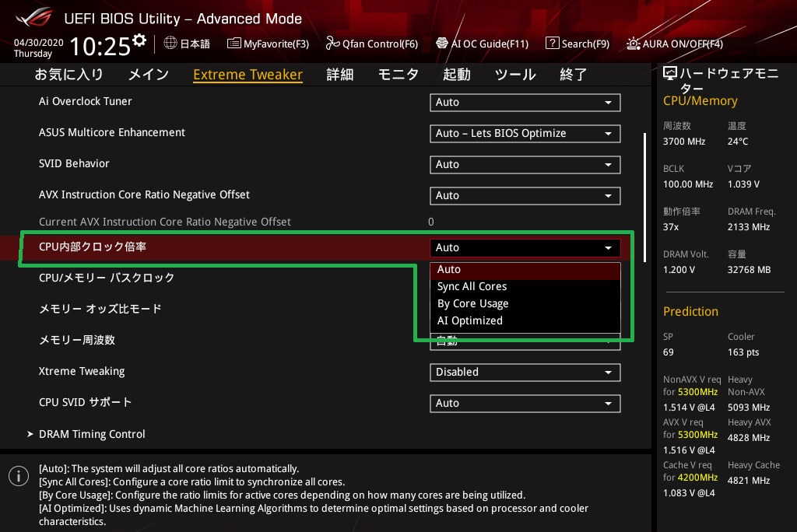The width and height of the screenshot is (797, 532).
Task: Expand DRAM Timing Control submenu
Action: click(92, 434)
